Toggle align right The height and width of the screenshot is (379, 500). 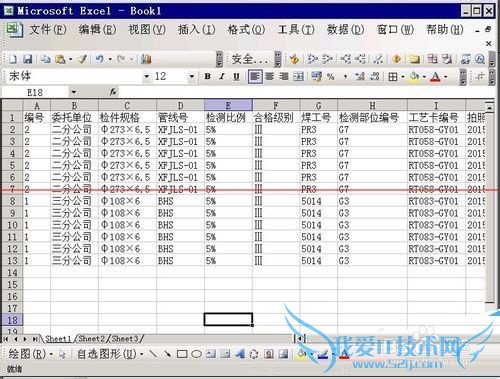pos(284,77)
